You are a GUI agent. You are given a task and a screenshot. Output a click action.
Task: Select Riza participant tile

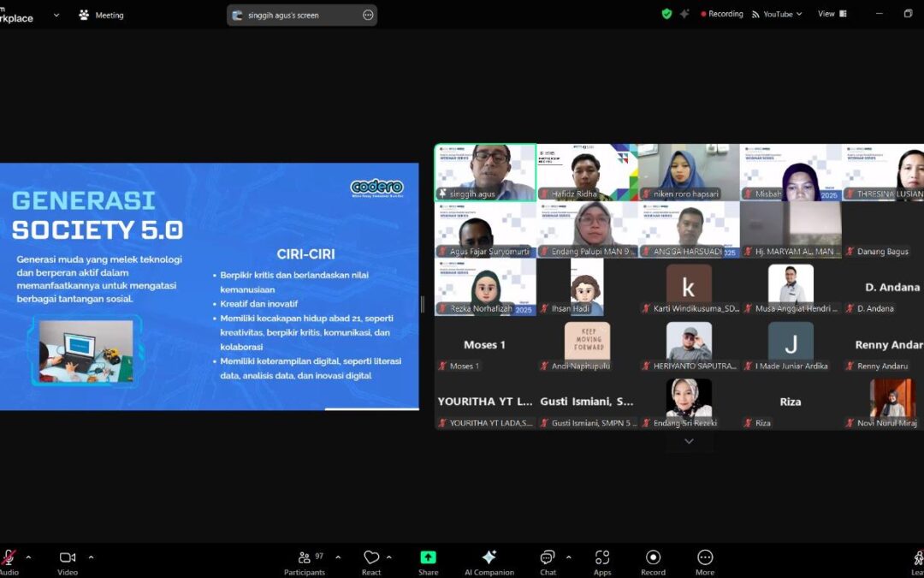791,402
